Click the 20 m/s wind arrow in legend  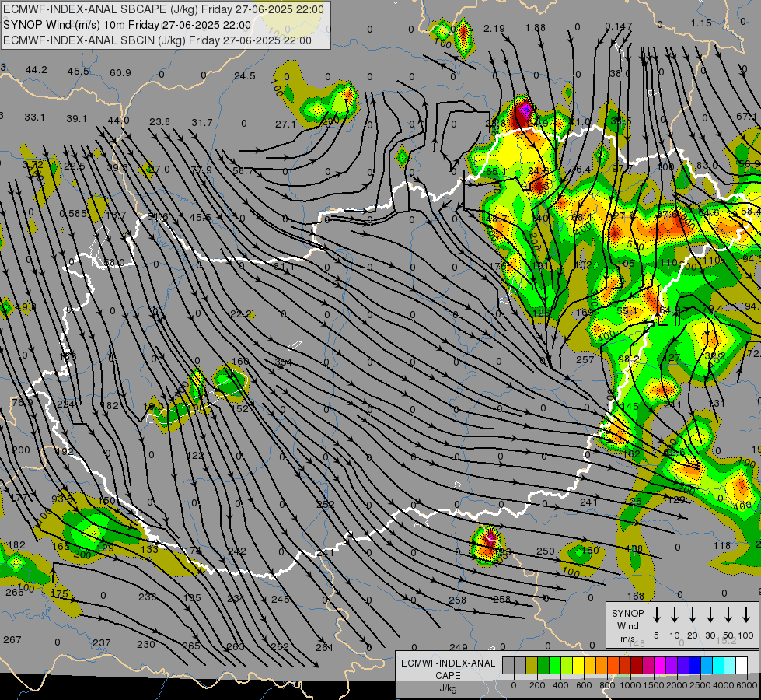point(692,615)
